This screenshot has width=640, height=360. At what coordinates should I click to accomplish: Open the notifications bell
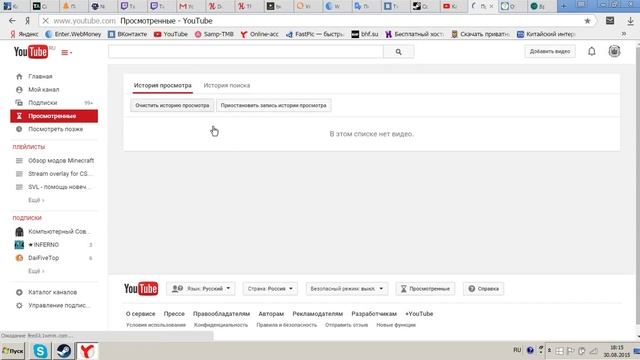click(591, 51)
